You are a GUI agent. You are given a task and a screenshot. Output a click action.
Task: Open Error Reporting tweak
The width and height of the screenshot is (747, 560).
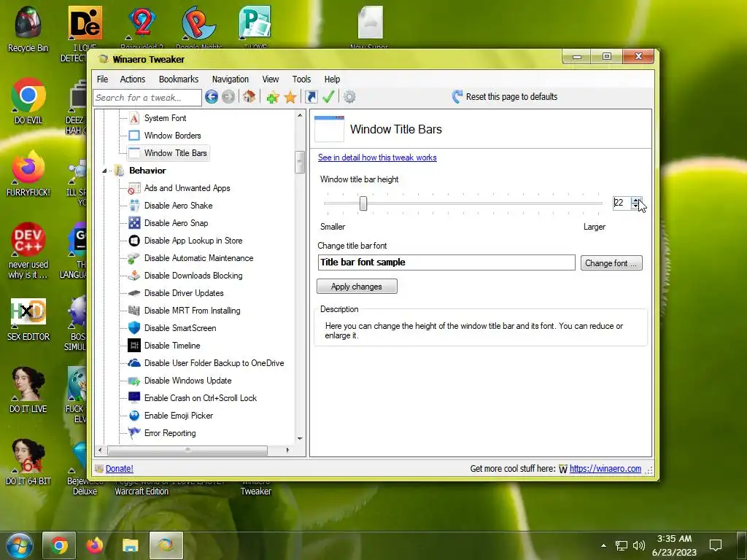pos(170,433)
